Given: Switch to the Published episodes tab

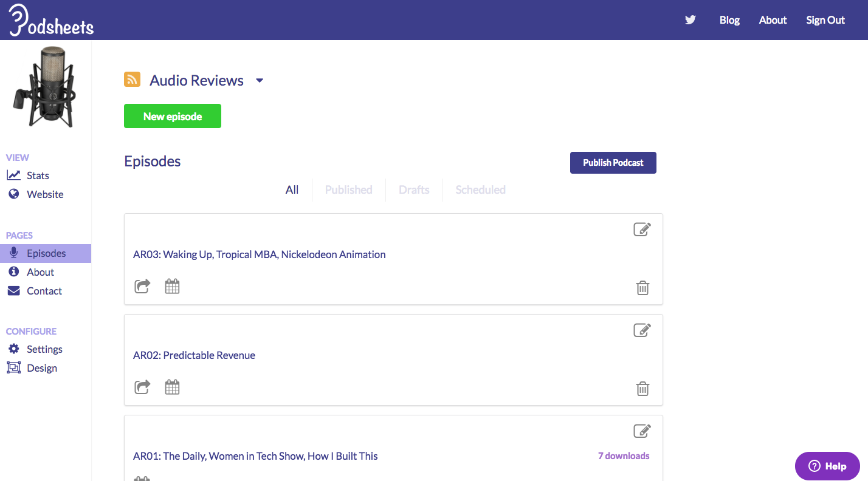Looking at the screenshot, I should [x=349, y=190].
